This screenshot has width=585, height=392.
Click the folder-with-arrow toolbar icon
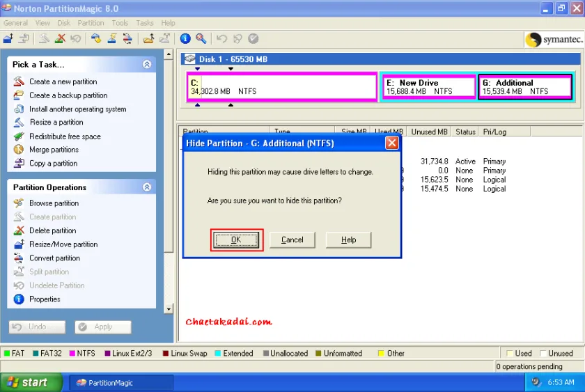(x=148, y=38)
